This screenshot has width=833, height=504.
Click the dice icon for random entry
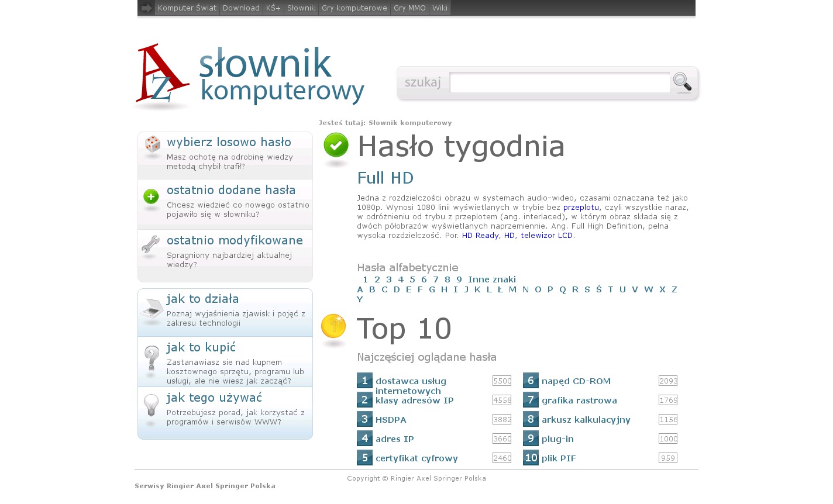click(152, 144)
